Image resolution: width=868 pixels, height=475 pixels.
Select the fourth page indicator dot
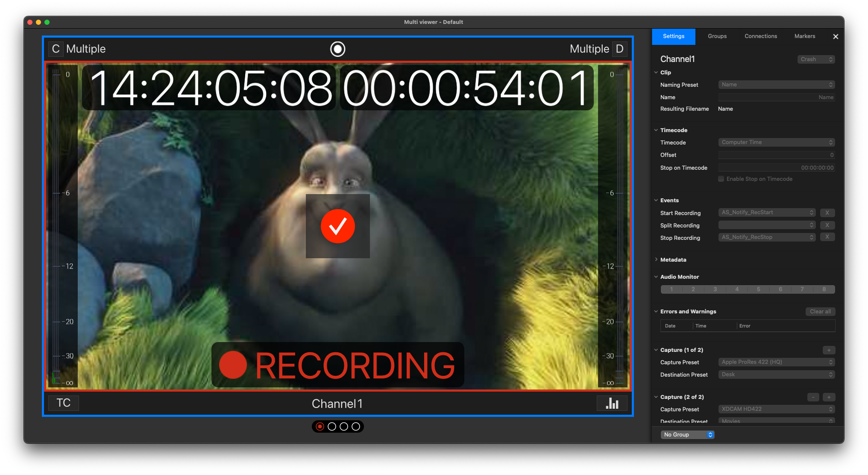(x=356, y=427)
